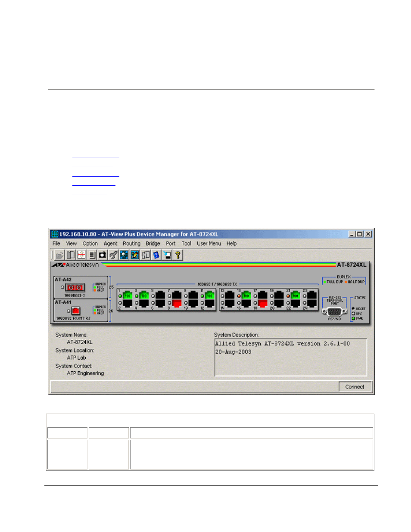Click the ATP Lab location value
The width and height of the screenshot is (411, 532).
(76, 358)
